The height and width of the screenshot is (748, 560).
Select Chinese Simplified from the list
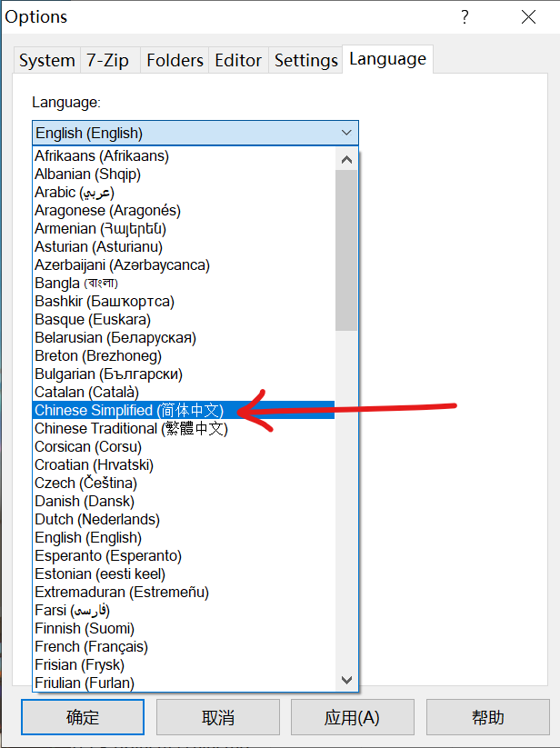128,410
